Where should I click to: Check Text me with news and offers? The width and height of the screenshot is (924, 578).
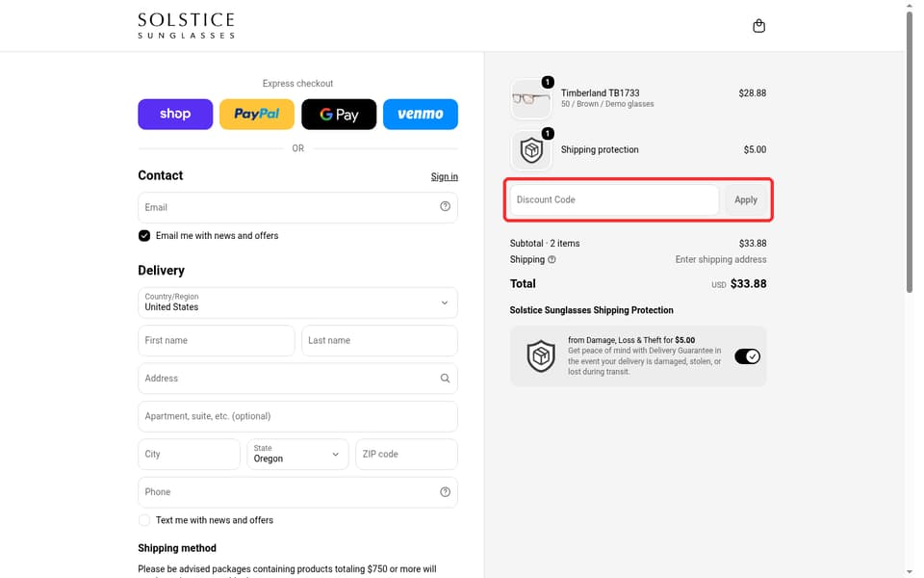click(144, 520)
